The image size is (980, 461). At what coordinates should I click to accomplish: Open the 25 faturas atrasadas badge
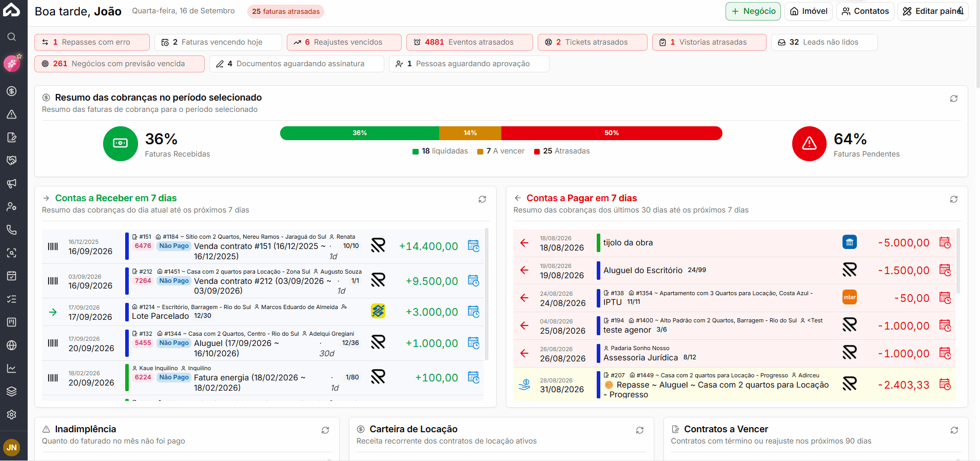[x=285, y=11]
